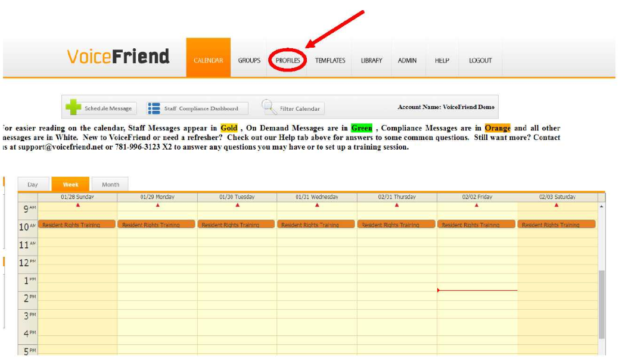Click the red triangle under 01/28 Sunday
The image size is (628, 364).
78,205
